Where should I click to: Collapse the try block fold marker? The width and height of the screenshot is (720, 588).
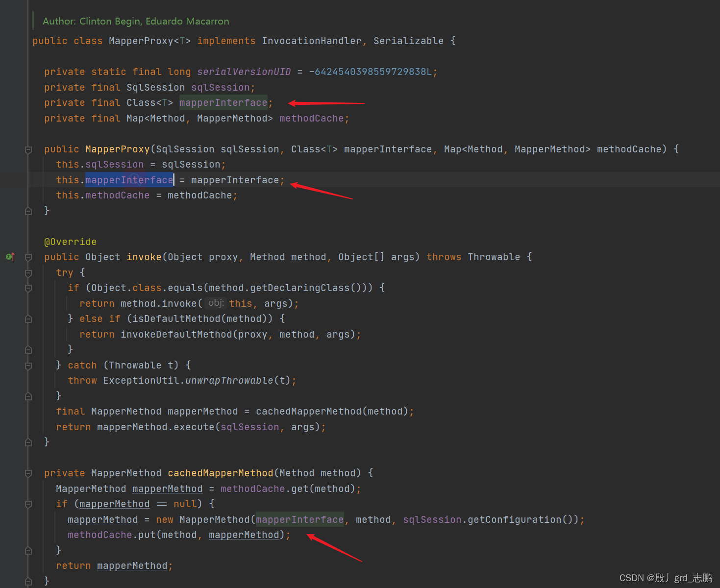coord(28,273)
